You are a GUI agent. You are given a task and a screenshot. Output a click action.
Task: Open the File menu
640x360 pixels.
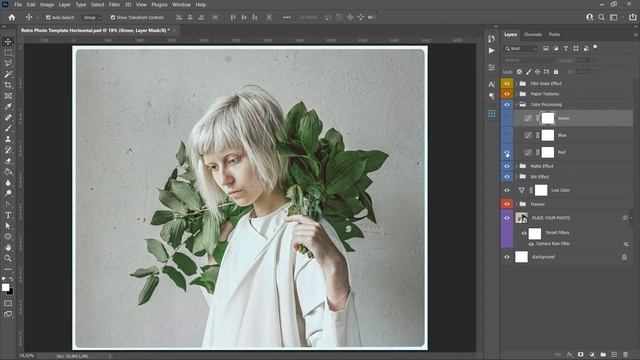[18, 4]
